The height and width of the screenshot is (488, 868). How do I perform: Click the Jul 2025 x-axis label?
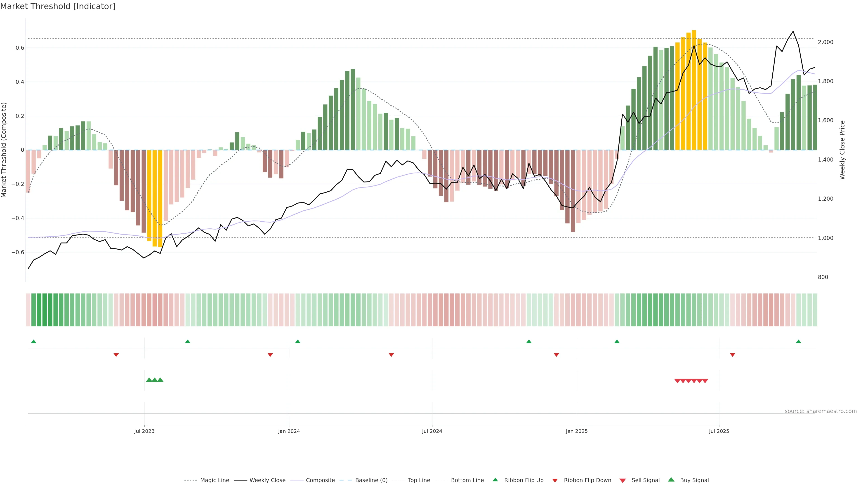click(x=719, y=431)
